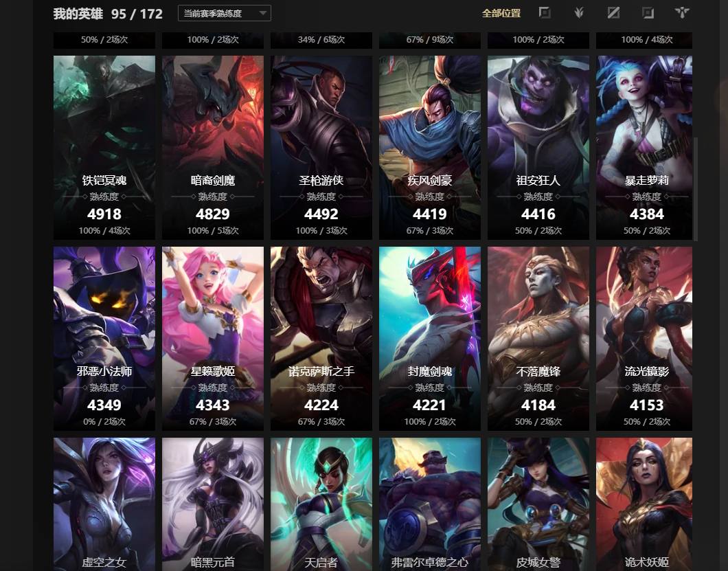Click the vertical scrollbar of champion list

[x=696, y=189]
